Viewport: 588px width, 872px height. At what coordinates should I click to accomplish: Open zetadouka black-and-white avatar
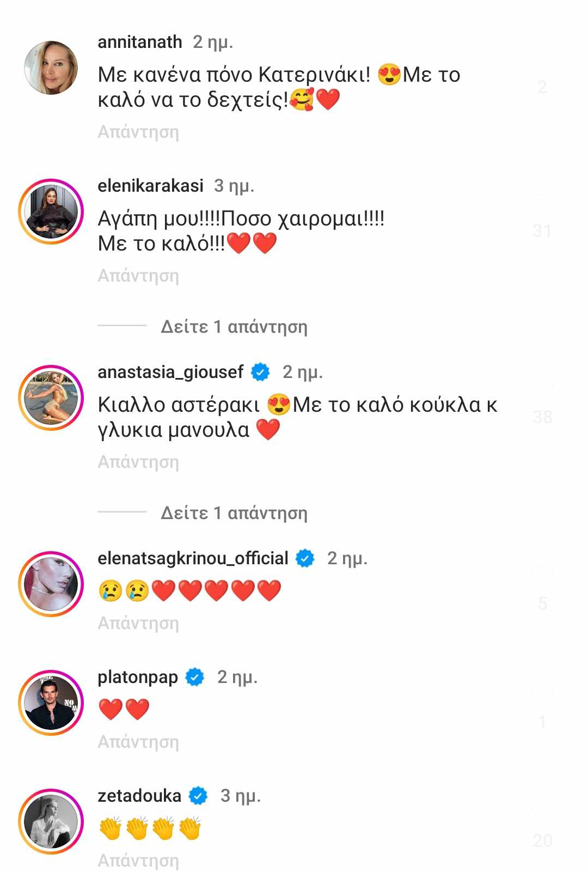coord(51,821)
